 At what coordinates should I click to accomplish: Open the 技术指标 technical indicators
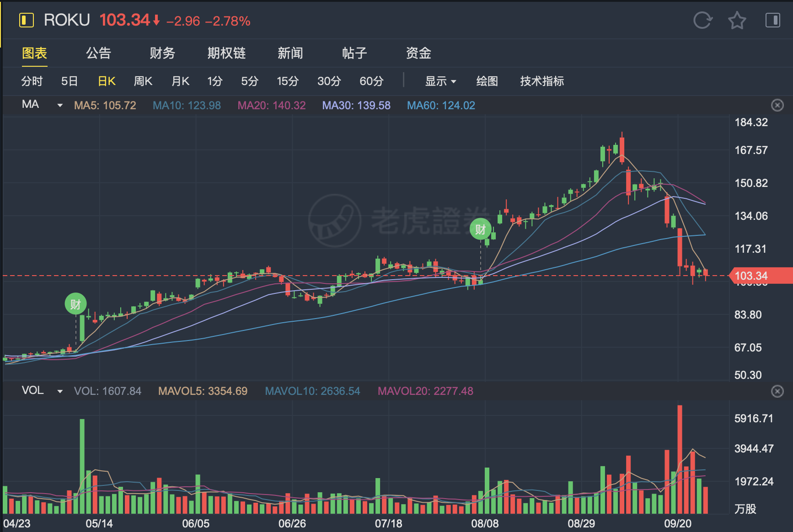click(x=542, y=81)
